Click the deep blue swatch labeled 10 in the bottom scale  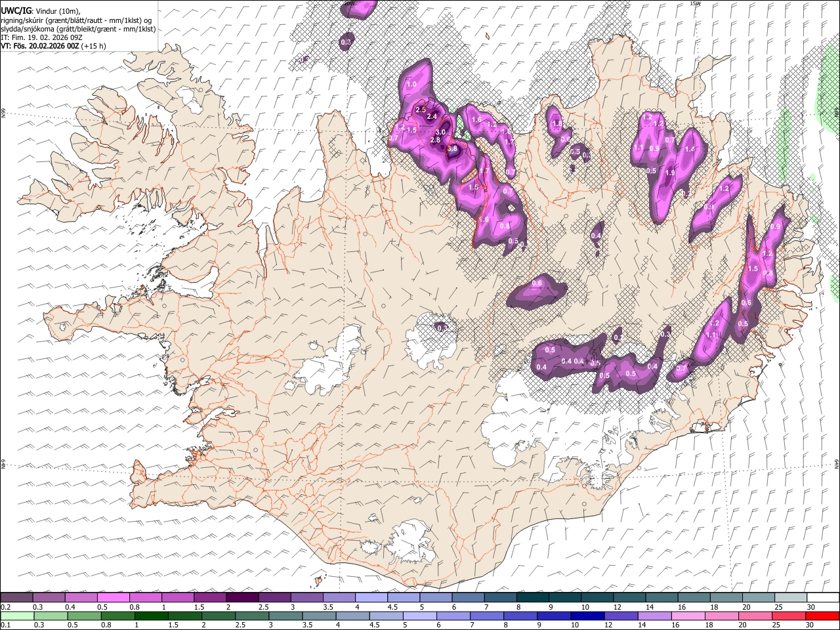click(587, 616)
